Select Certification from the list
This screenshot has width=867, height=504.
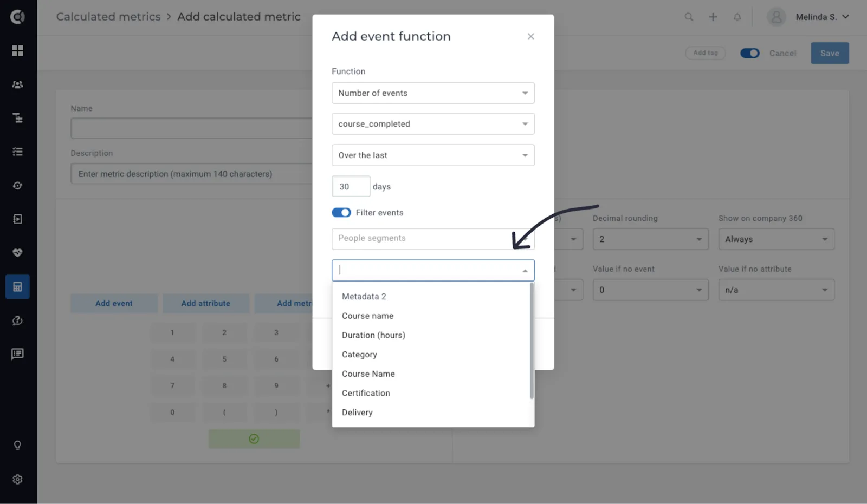pyautogui.click(x=431, y=393)
